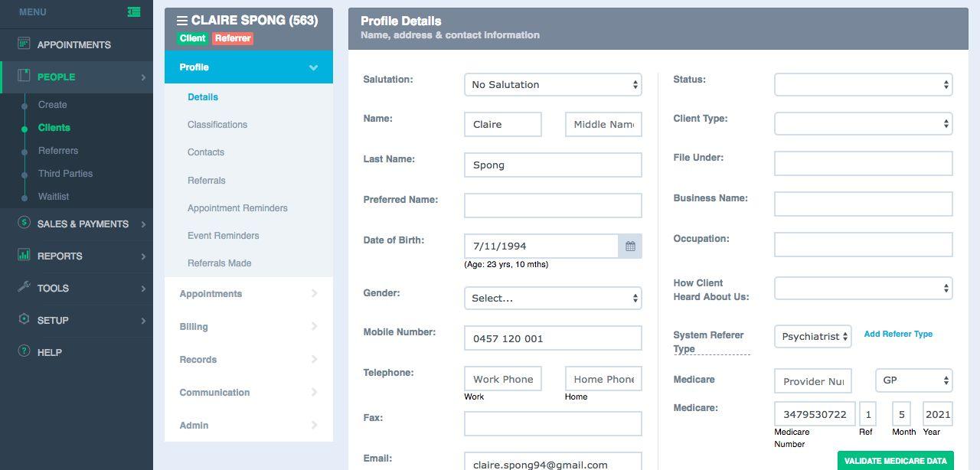Collapse the Profile section
Viewport: 980px width, 470px height.
(x=313, y=67)
